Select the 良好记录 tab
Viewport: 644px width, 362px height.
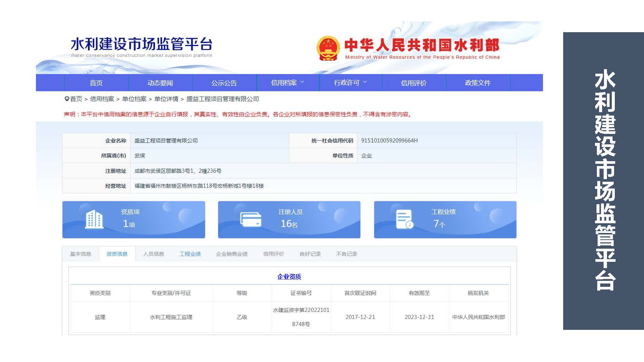(310, 254)
